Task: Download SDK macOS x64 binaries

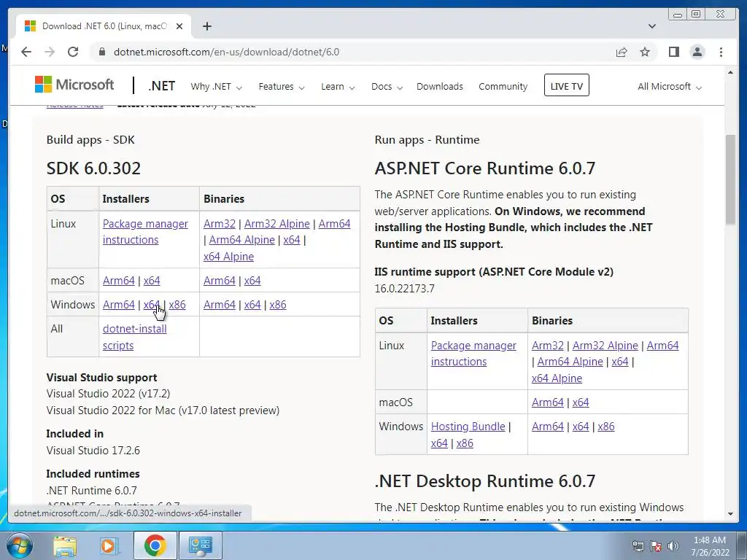Action: [x=252, y=281]
